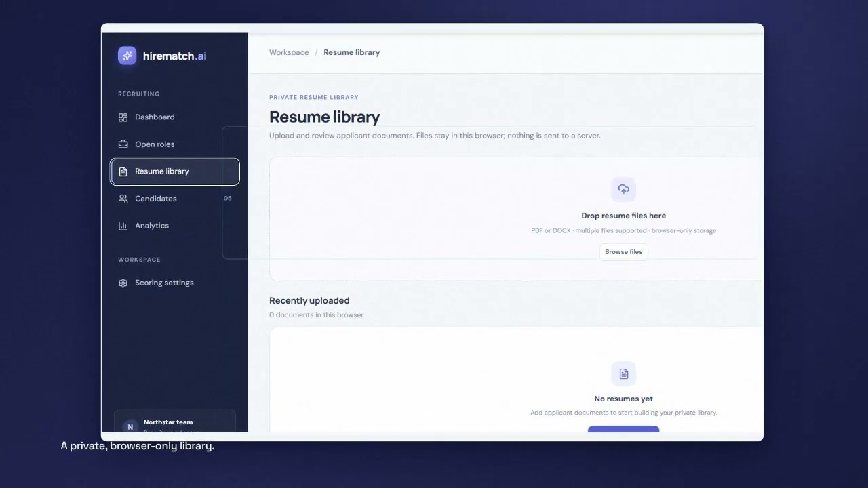The height and width of the screenshot is (488, 868).
Task: Click the 'Recently uploaded' heading
Action: (x=309, y=300)
